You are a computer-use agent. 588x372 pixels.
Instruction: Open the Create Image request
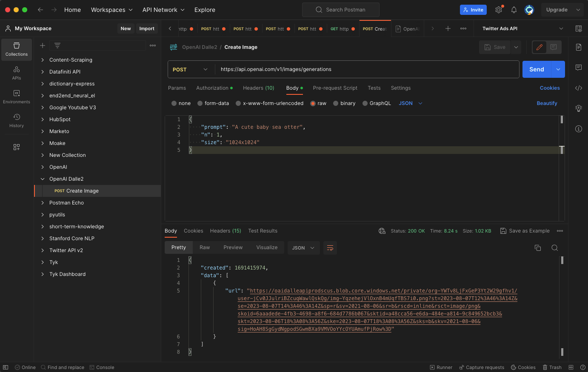click(x=97, y=191)
